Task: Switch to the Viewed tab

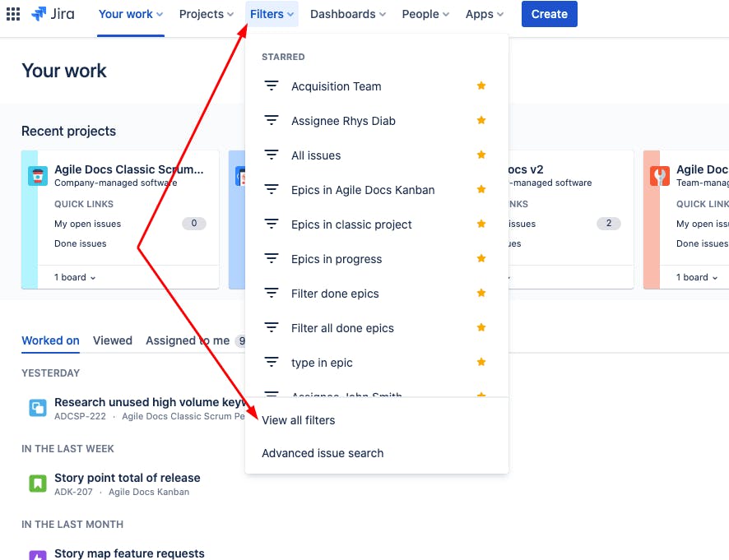Action: tap(113, 340)
